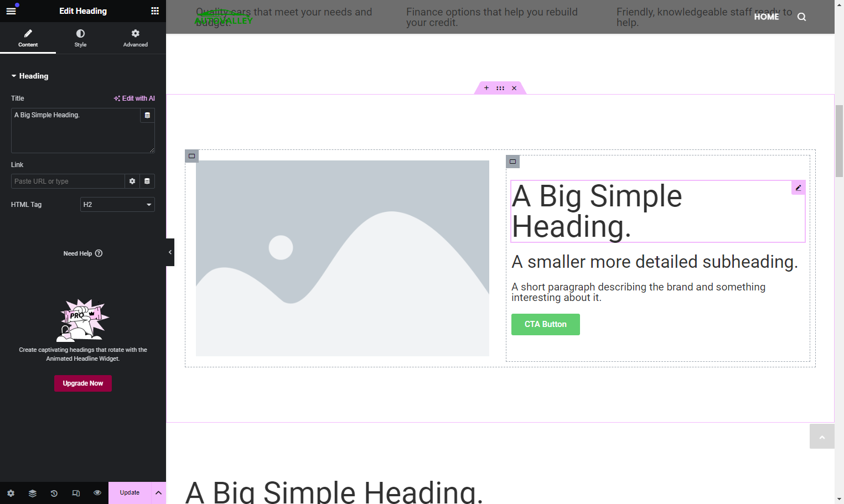Click HOME in the site header
The height and width of the screenshot is (504, 844).
tap(767, 17)
